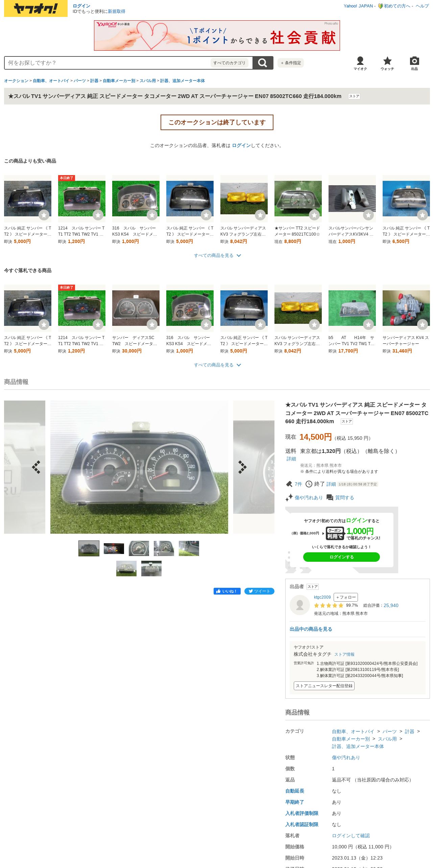The image size is (434, 868).
Task: Open the すべてのカテゴリ category dropdown
Action: [x=229, y=63]
